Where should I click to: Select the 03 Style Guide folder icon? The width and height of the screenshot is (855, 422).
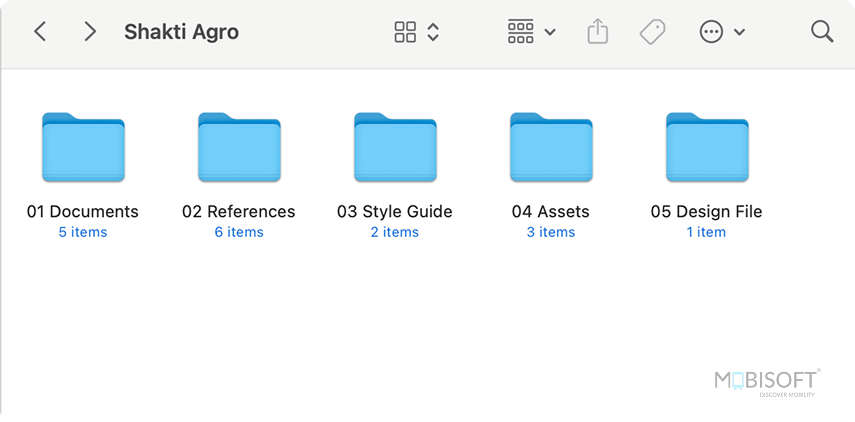tap(395, 148)
